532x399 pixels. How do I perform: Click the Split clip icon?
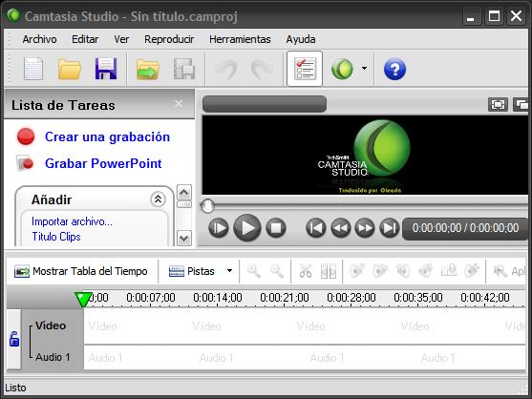(329, 271)
